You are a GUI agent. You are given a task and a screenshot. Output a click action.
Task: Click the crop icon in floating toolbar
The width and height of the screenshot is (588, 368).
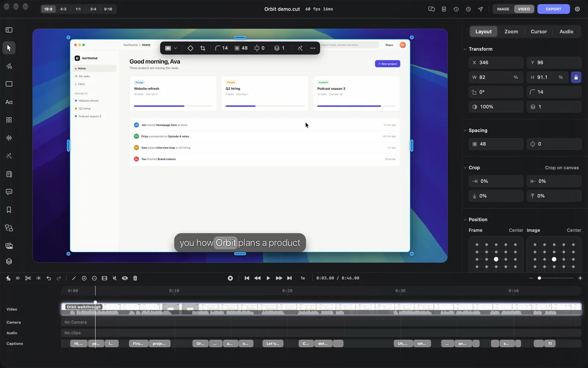[x=202, y=48]
